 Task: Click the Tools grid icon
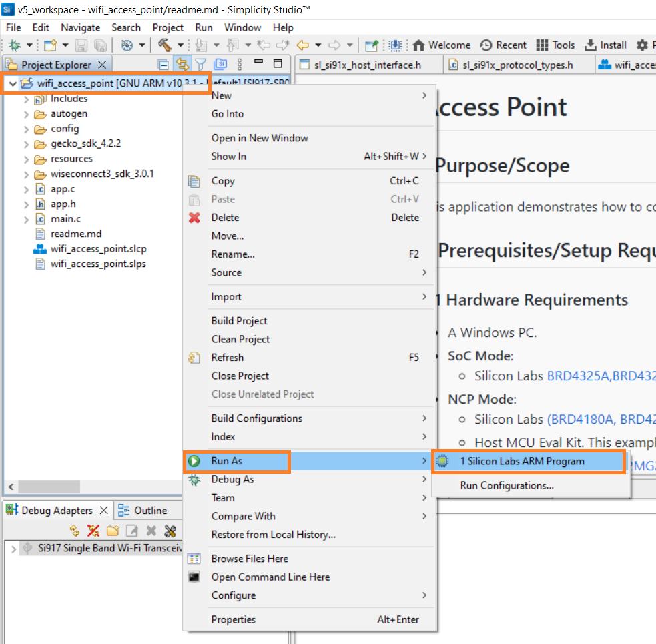(555, 45)
